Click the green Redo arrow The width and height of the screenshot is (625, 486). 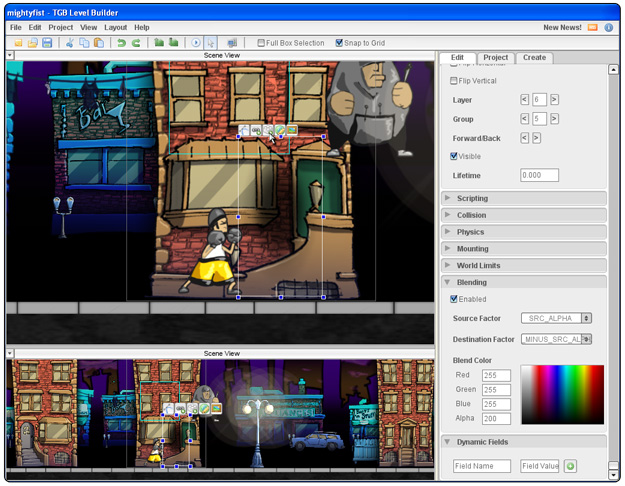pos(136,43)
